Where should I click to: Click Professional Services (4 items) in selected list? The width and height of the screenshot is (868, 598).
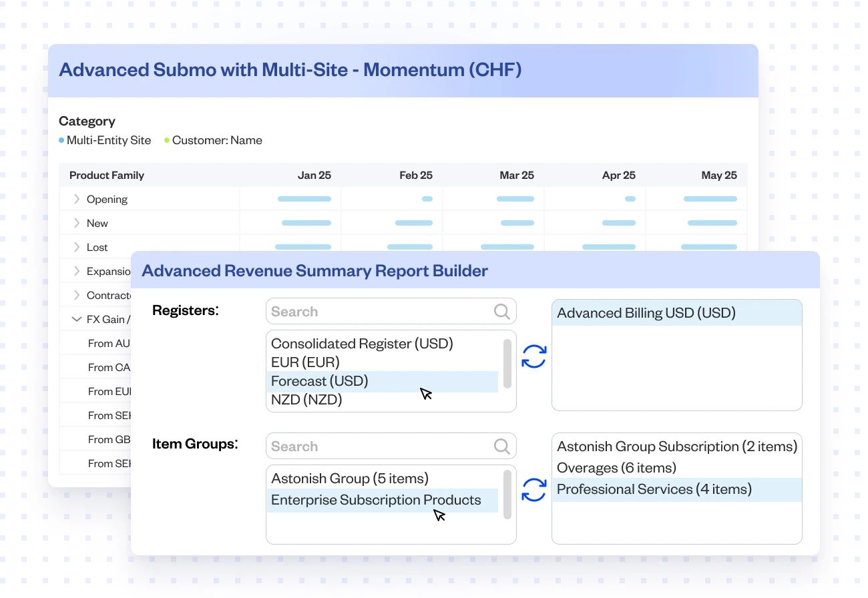click(654, 489)
